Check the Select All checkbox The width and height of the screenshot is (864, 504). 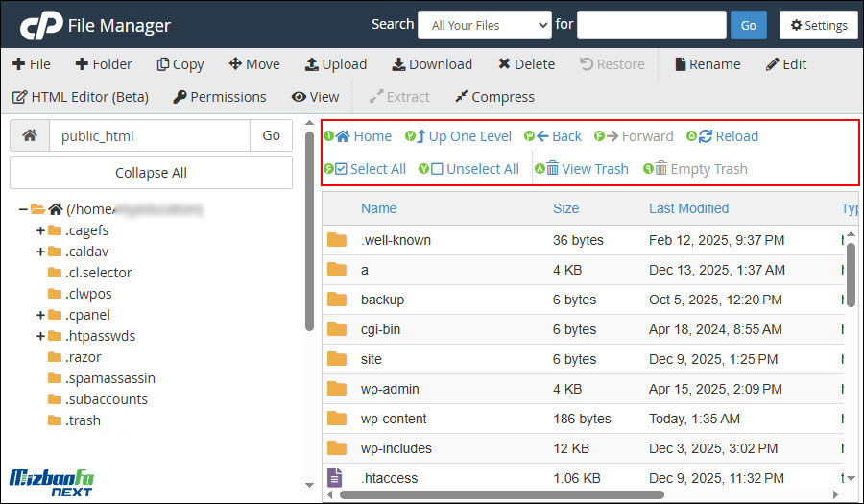pyautogui.click(x=341, y=169)
